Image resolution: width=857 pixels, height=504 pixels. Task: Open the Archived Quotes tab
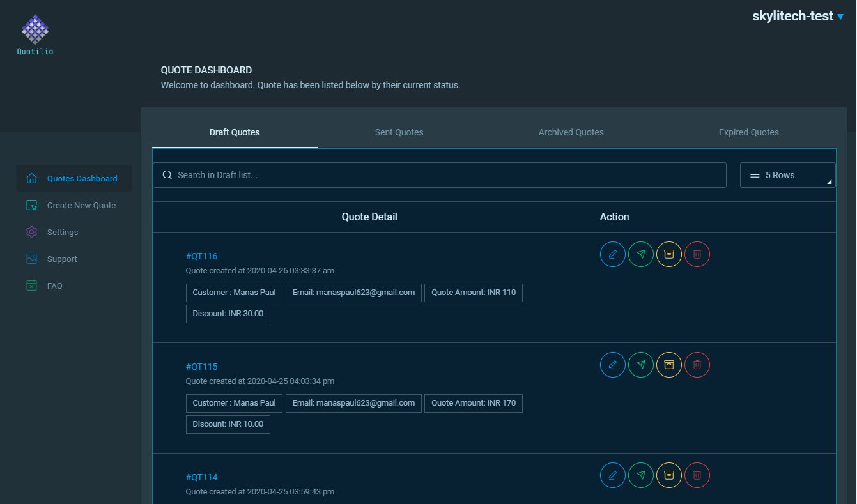pyautogui.click(x=571, y=132)
